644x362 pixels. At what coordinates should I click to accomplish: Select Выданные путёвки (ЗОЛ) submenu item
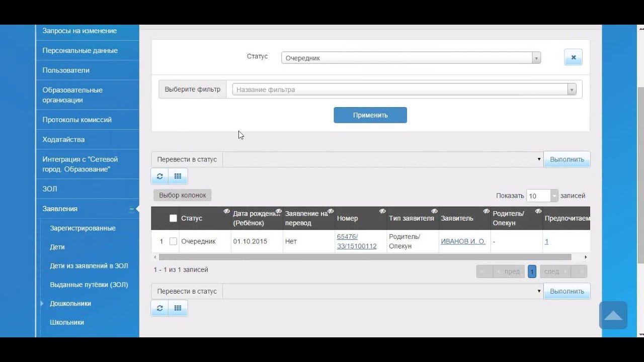pos(89,285)
